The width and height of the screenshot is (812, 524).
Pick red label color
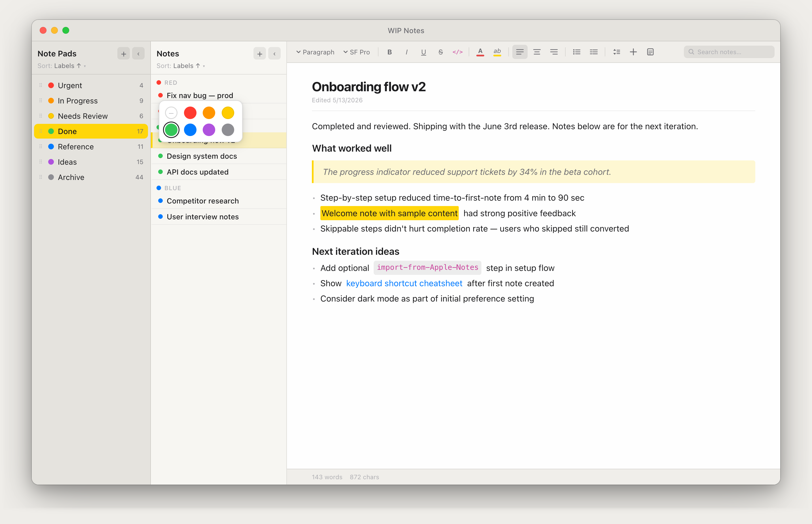(190, 113)
